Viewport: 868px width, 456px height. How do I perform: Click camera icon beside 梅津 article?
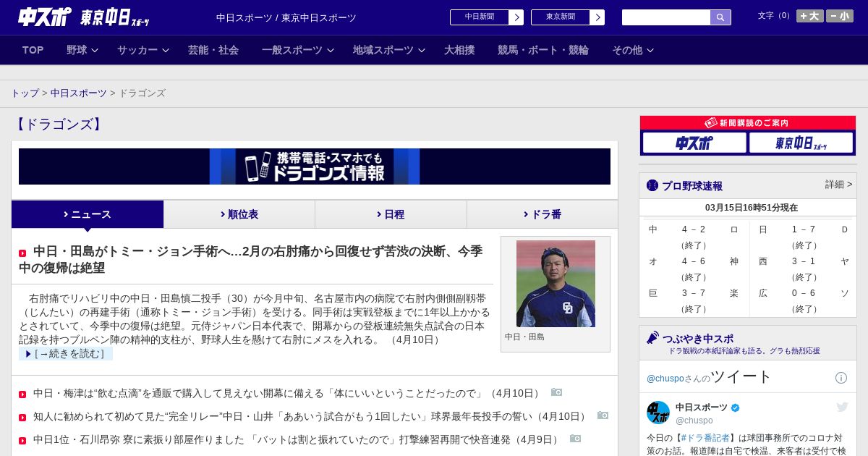pos(556,392)
